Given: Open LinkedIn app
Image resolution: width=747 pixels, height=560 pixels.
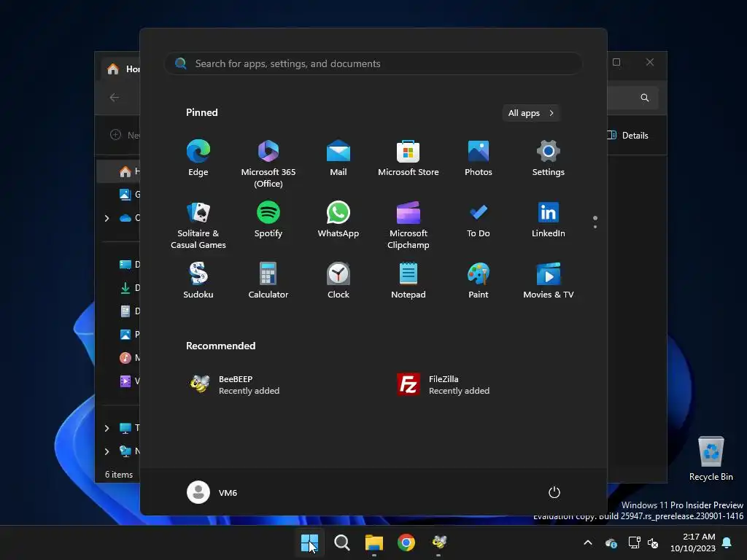Looking at the screenshot, I should [549, 219].
